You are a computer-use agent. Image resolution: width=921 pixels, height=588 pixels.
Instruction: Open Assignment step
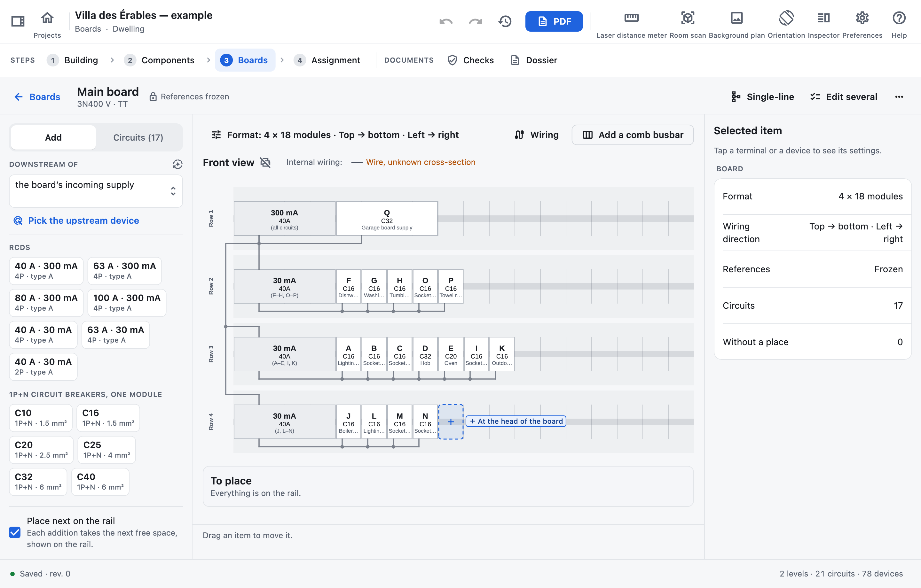(327, 60)
